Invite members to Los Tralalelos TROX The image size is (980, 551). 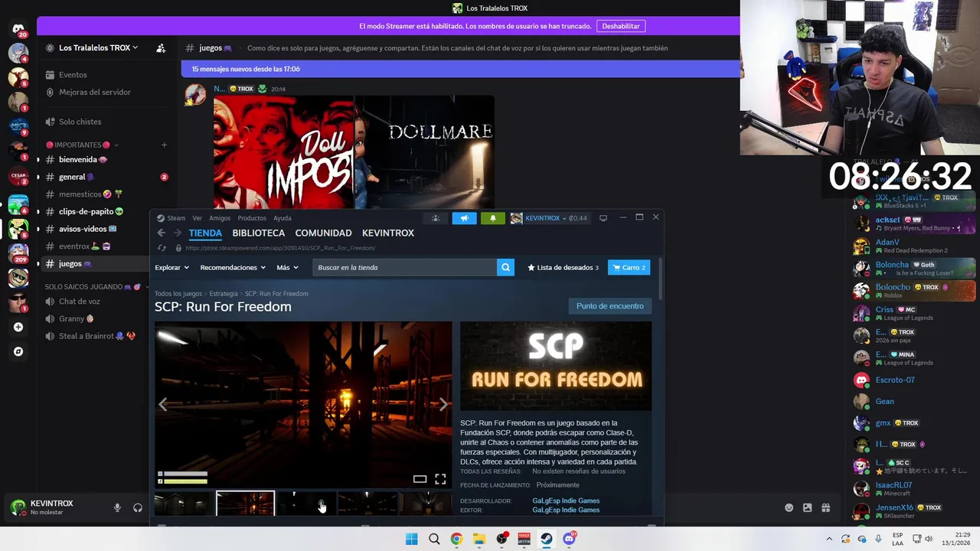161,47
